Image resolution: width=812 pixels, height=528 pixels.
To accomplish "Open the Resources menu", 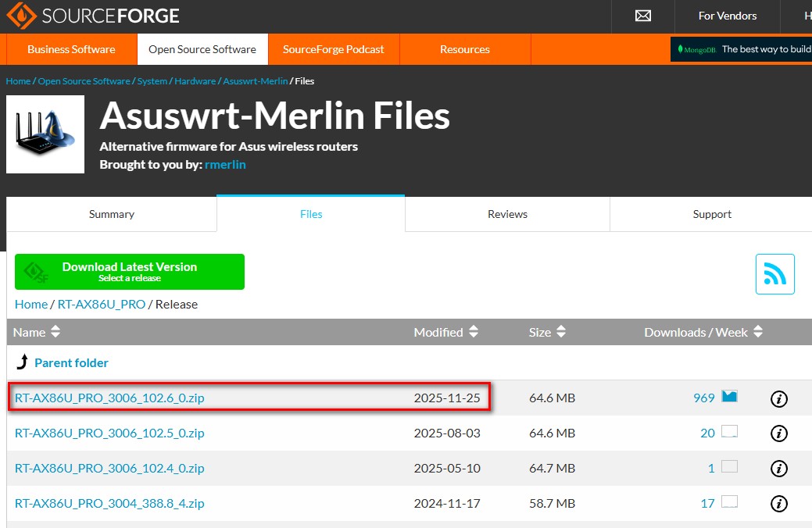I will pyautogui.click(x=465, y=49).
